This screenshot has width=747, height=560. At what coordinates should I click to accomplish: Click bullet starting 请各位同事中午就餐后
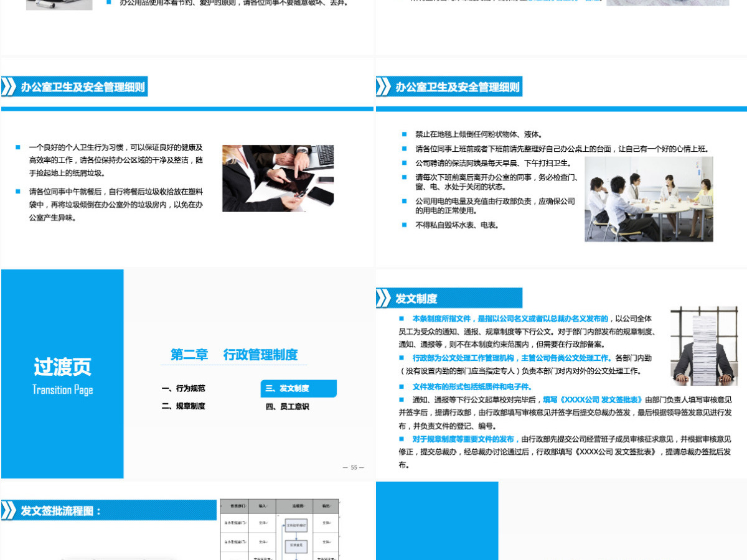click(x=116, y=205)
